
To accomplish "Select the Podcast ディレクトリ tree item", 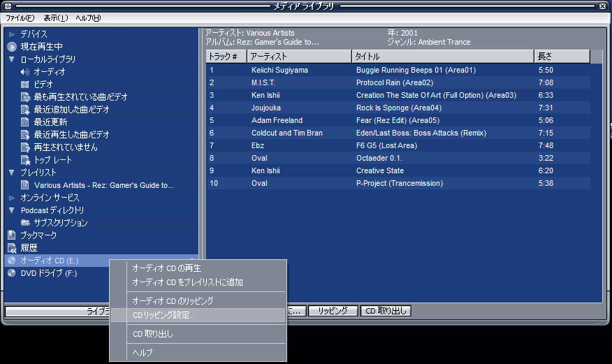I will (52, 210).
